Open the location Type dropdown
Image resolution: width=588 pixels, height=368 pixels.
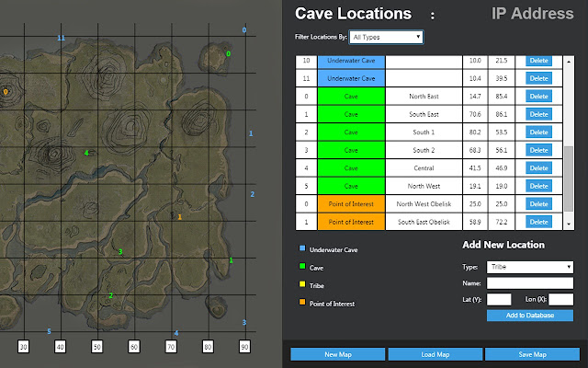click(x=530, y=267)
